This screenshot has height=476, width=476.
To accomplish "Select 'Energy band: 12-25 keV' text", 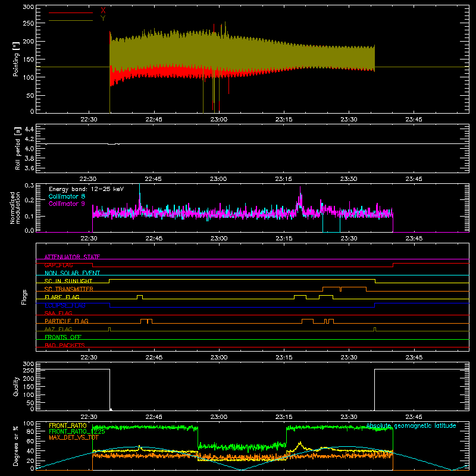I will pos(86,189).
